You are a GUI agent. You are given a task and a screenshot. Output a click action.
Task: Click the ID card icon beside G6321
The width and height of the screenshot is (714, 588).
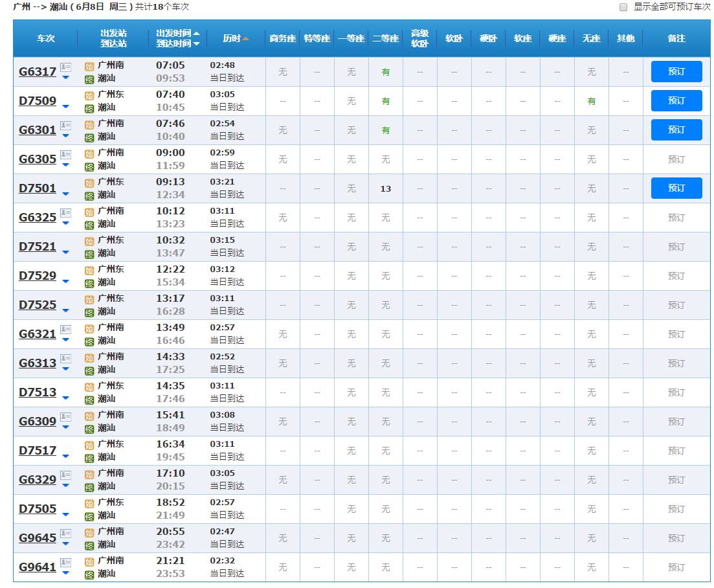point(65,330)
